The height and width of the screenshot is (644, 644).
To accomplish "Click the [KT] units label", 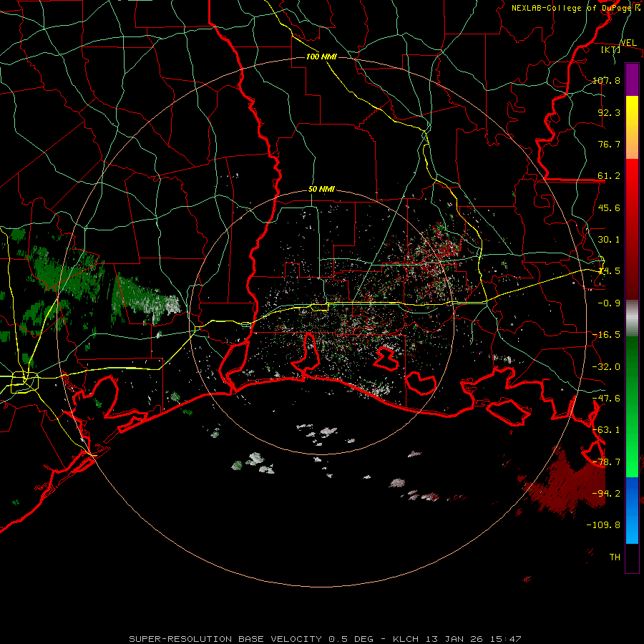I will click(x=611, y=49).
